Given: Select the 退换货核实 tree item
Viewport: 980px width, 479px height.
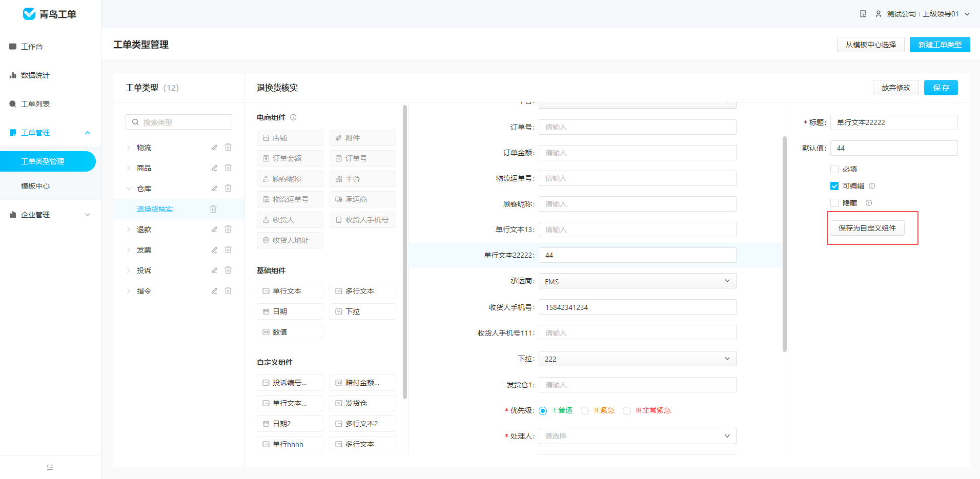Looking at the screenshot, I should (x=155, y=209).
